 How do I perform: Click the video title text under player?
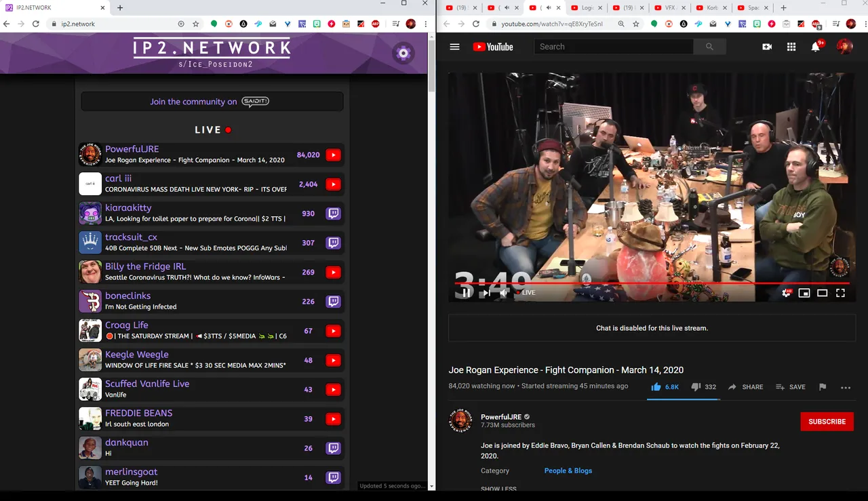(x=566, y=370)
